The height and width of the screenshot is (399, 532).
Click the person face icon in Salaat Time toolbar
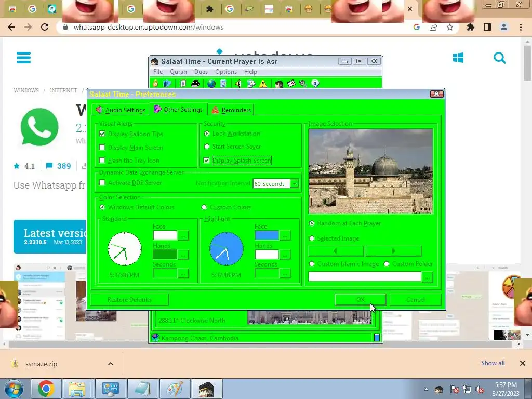pyautogui.click(x=279, y=84)
